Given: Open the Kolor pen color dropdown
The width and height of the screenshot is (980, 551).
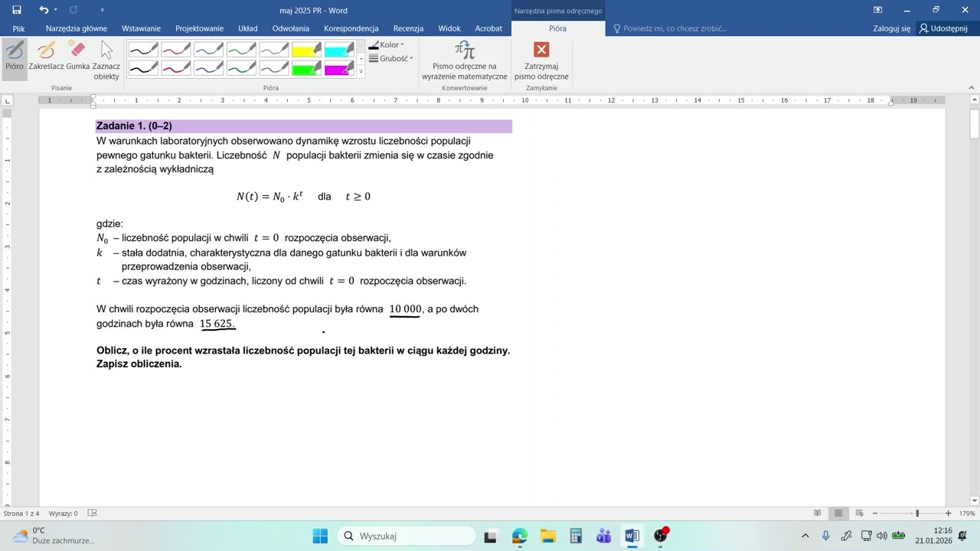Looking at the screenshot, I should [387, 45].
